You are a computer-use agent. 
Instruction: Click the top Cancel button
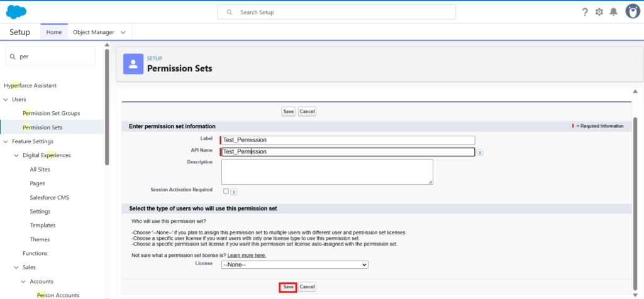tap(307, 112)
